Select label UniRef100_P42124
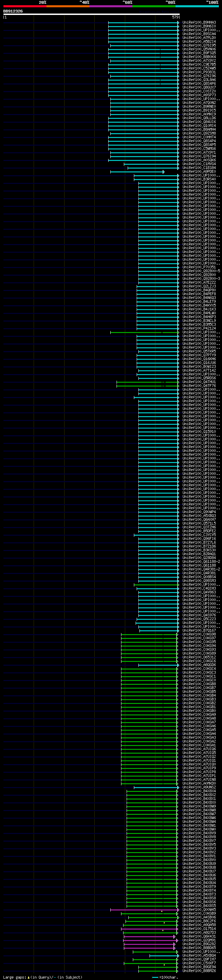This screenshot has width=222, height=980. coord(199,328)
